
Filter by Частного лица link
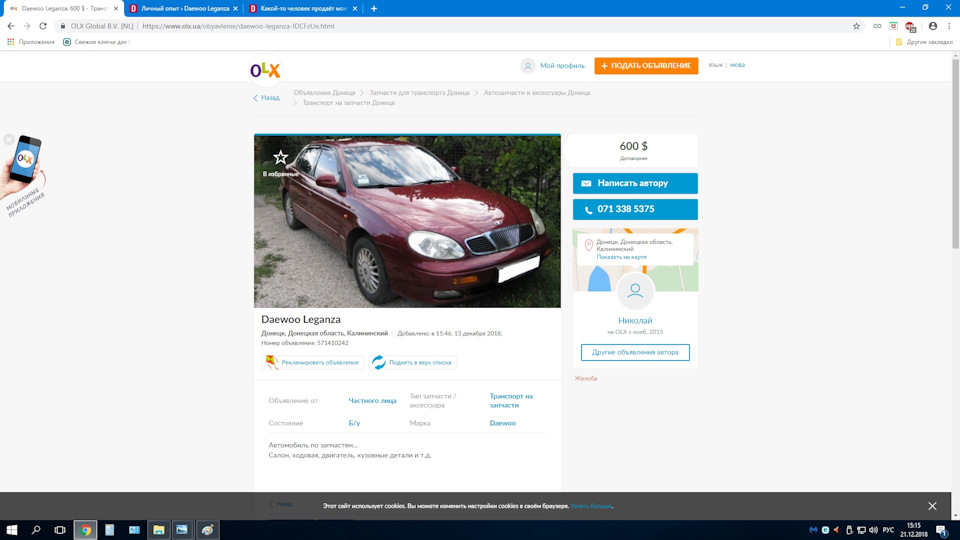(372, 401)
